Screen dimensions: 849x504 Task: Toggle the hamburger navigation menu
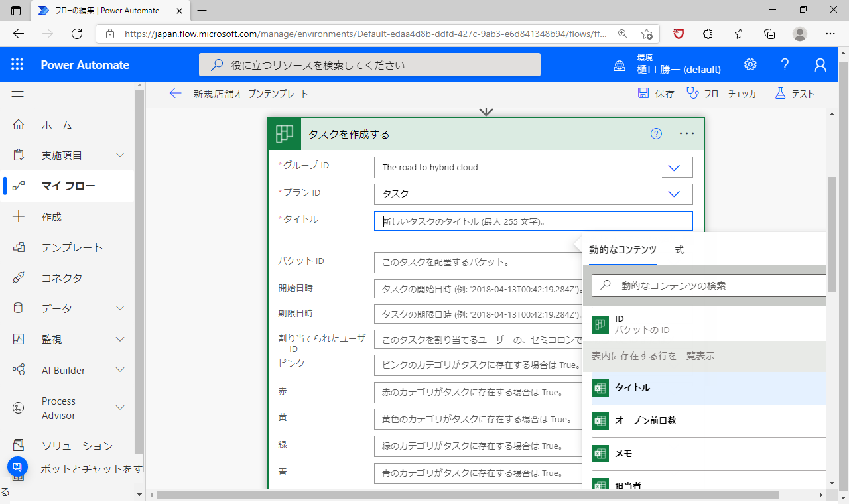tap(18, 94)
